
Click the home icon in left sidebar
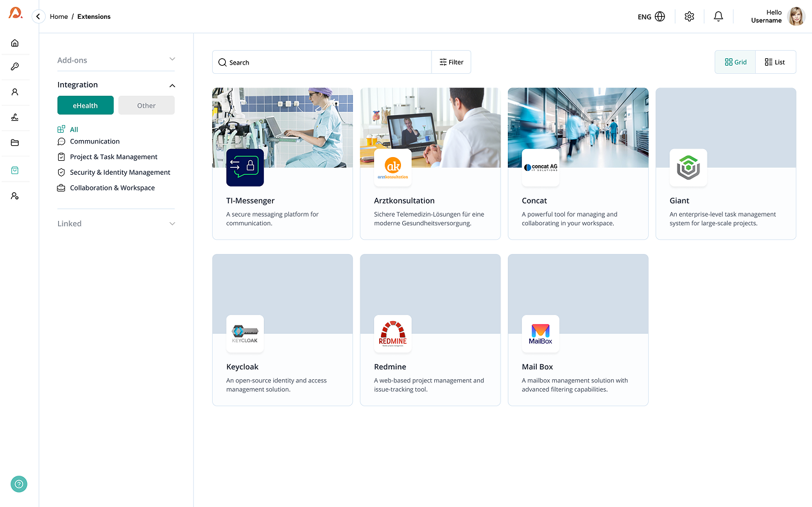coord(15,43)
